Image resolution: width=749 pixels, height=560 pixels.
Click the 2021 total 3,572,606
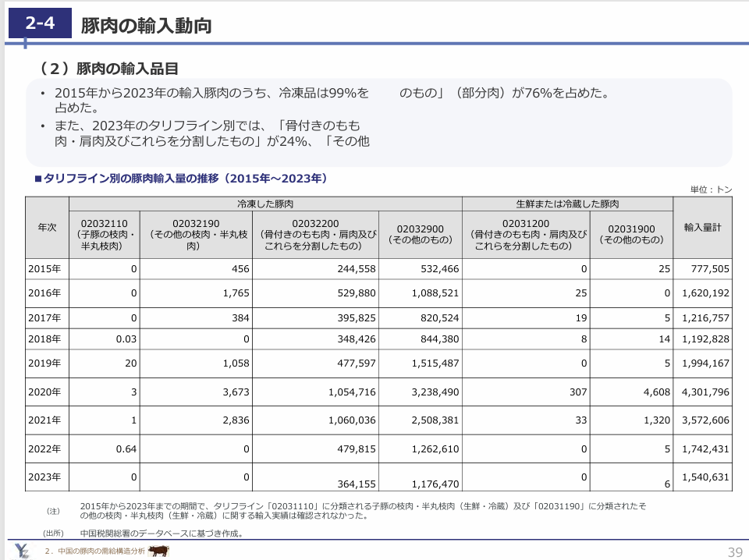(x=705, y=420)
